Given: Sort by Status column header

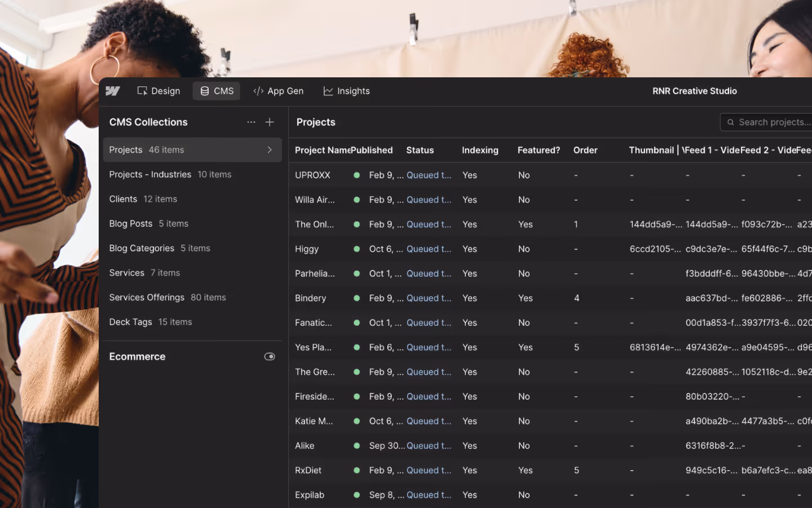Looking at the screenshot, I should pos(420,150).
